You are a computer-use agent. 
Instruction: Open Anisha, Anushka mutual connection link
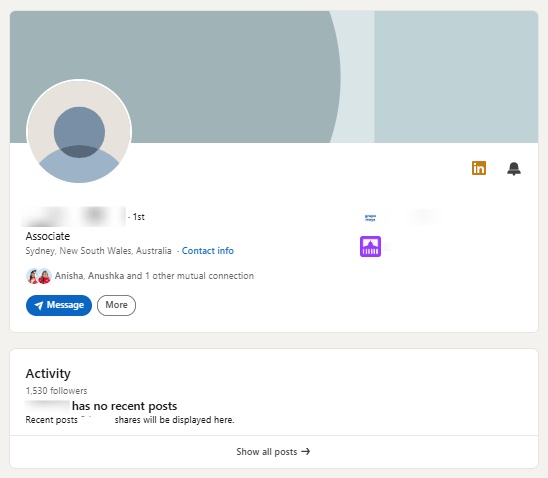click(154, 276)
